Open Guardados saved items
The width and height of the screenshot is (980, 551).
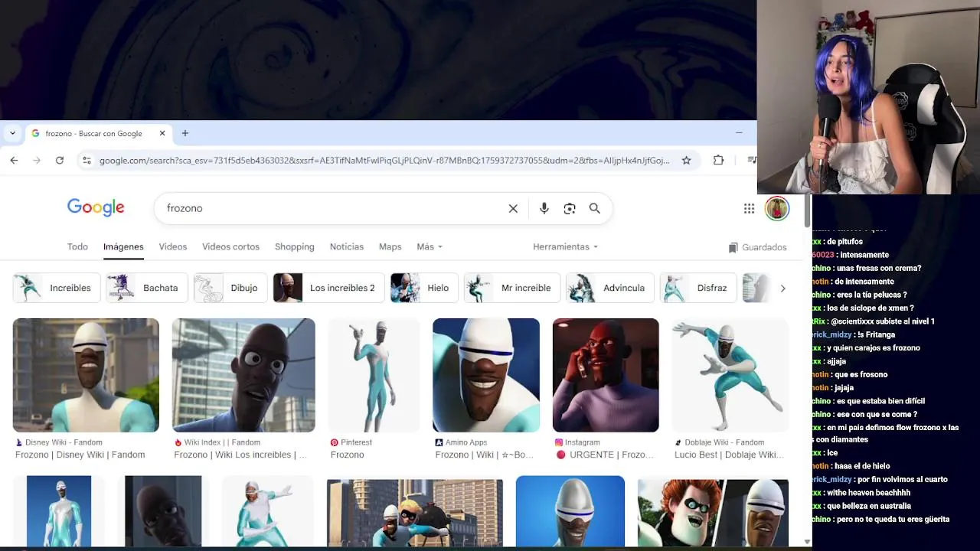tap(757, 247)
